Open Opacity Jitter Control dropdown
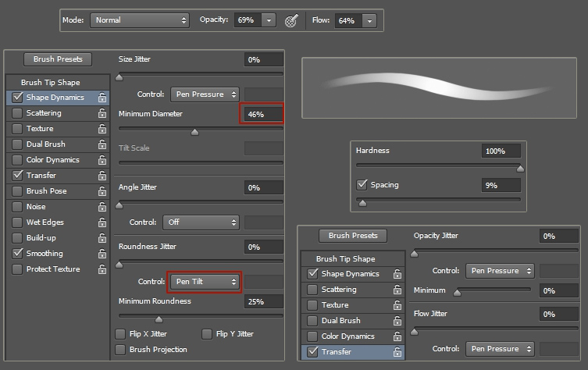The height and width of the screenshot is (370, 588). [500, 271]
